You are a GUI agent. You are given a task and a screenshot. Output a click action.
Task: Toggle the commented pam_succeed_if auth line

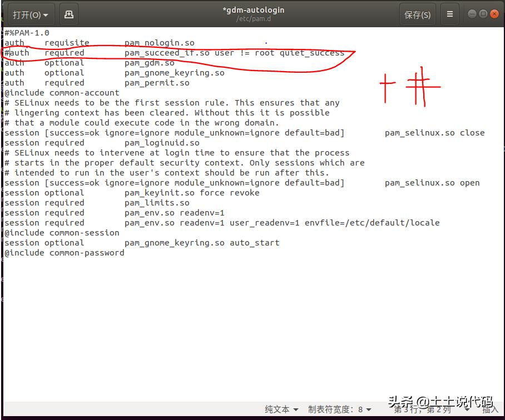167,52
